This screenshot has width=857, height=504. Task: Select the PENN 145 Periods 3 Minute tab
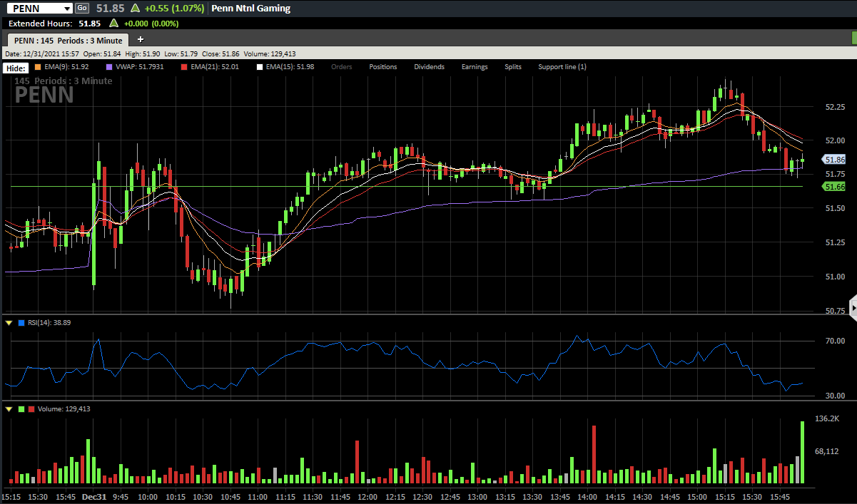pyautogui.click(x=68, y=40)
